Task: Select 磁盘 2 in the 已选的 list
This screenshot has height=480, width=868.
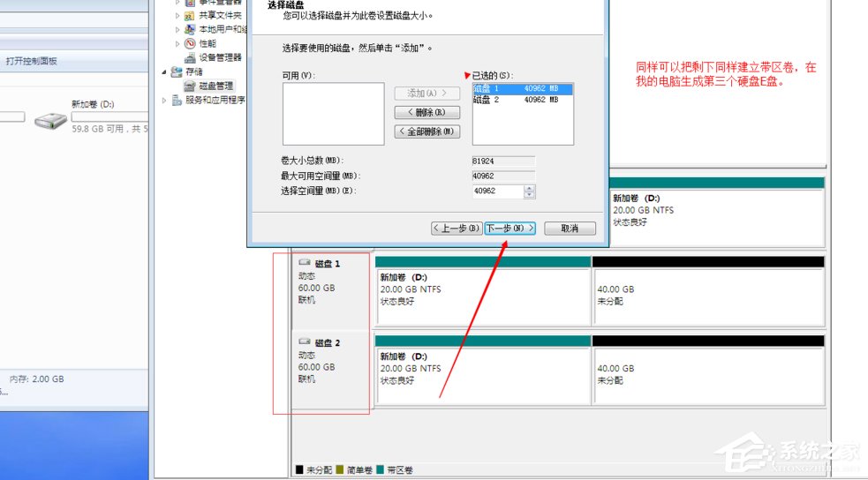Action: [x=523, y=100]
